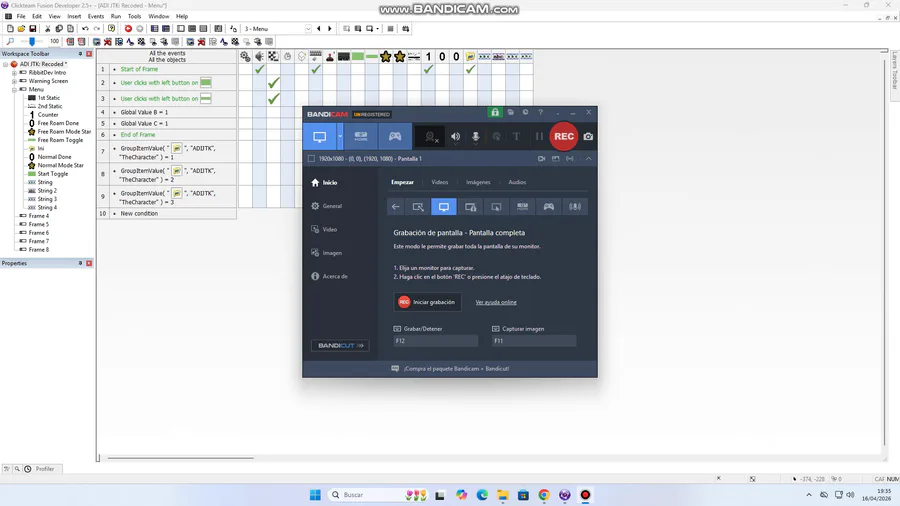Select around-mouse recording mode

pyautogui.click(x=496, y=207)
